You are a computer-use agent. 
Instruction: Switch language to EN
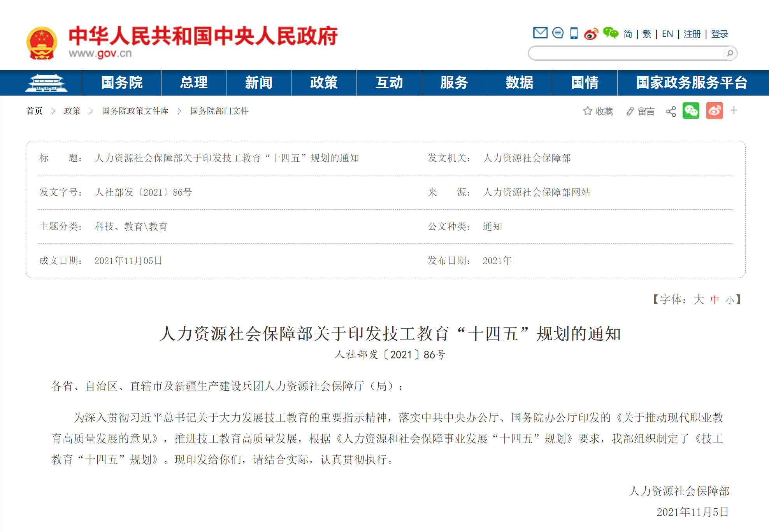[667, 34]
